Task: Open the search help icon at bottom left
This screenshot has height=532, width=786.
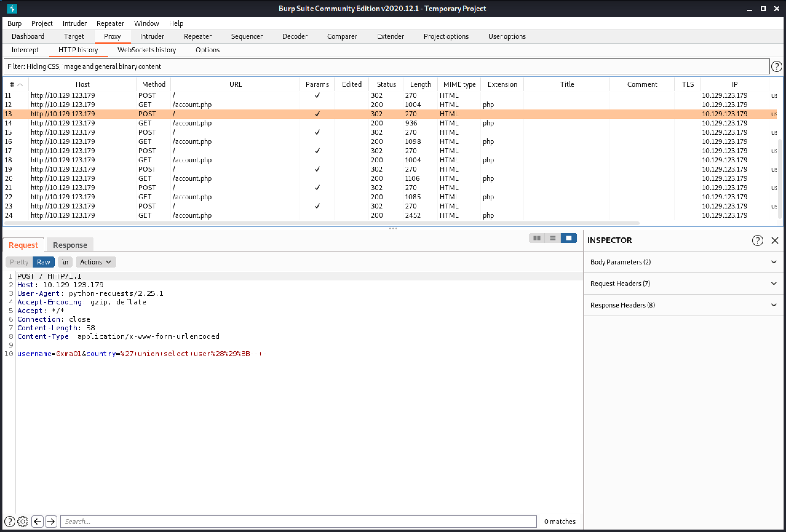Action: (10, 521)
